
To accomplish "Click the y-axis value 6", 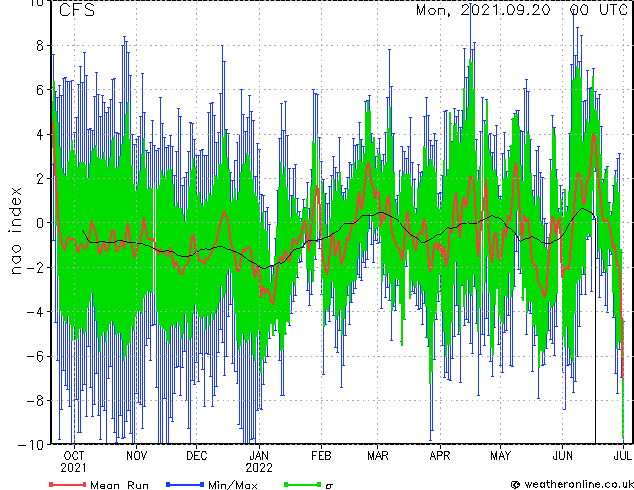I will 40,90.
